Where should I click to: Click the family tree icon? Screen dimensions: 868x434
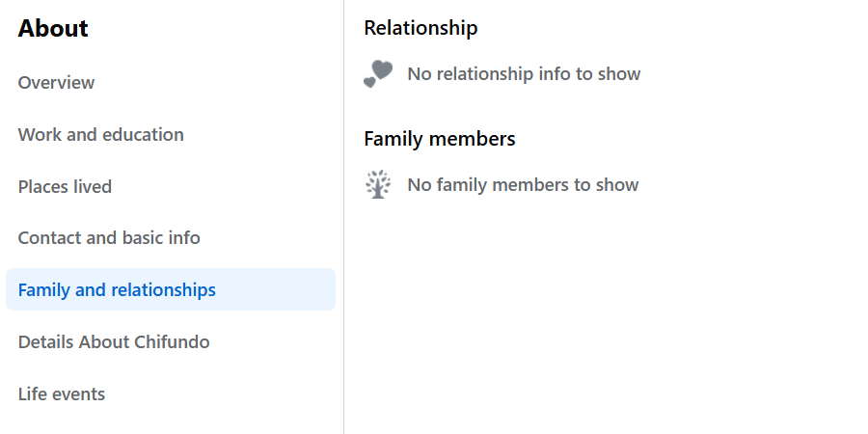coord(378,184)
